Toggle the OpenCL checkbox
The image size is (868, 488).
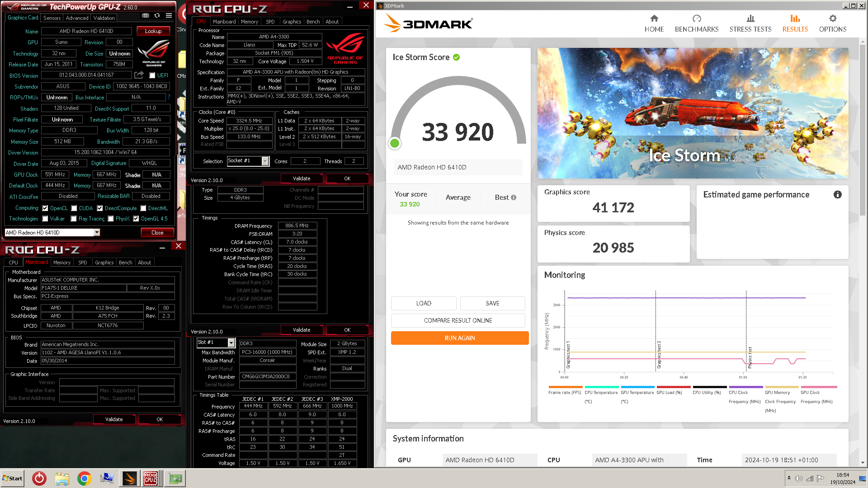click(x=45, y=208)
